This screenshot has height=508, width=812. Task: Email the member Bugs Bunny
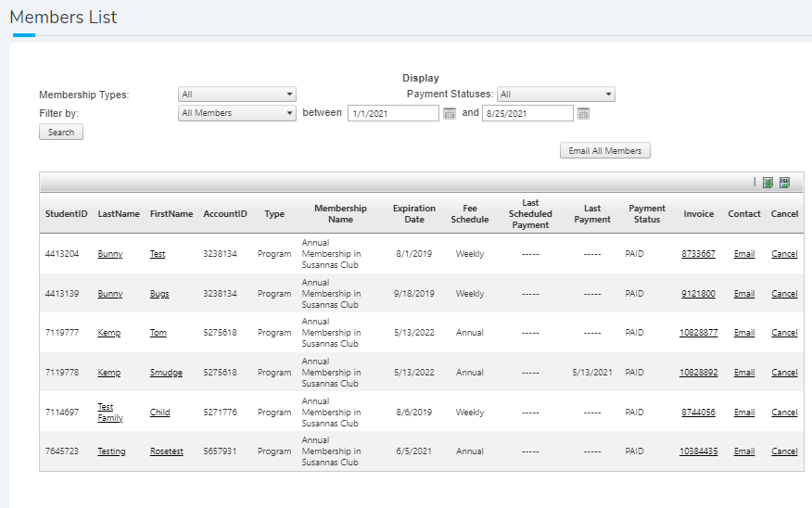point(744,294)
